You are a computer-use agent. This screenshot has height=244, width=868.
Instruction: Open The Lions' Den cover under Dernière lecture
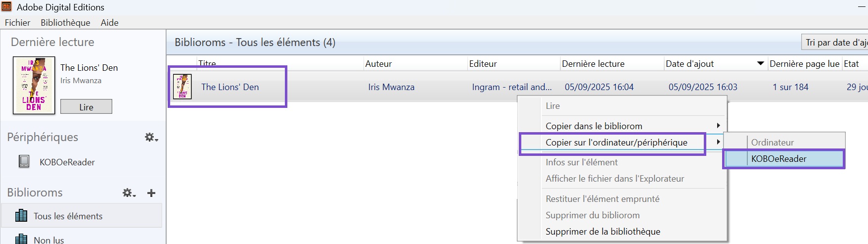[x=34, y=86]
